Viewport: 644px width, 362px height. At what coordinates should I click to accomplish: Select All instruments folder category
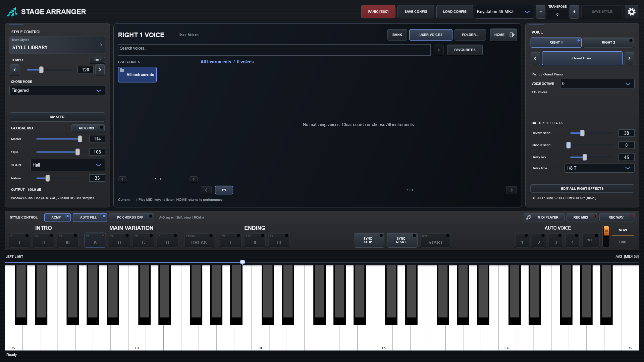pos(137,74)
